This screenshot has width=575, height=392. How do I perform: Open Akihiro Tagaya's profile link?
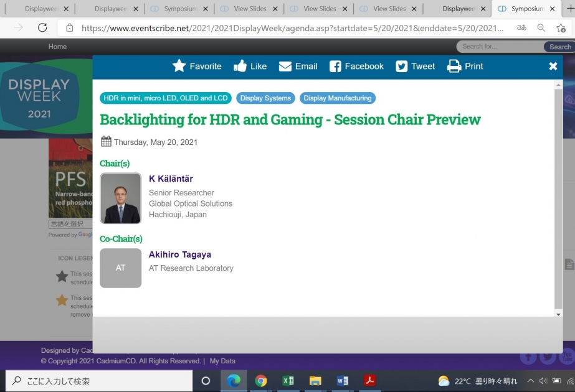coord(179,254)
